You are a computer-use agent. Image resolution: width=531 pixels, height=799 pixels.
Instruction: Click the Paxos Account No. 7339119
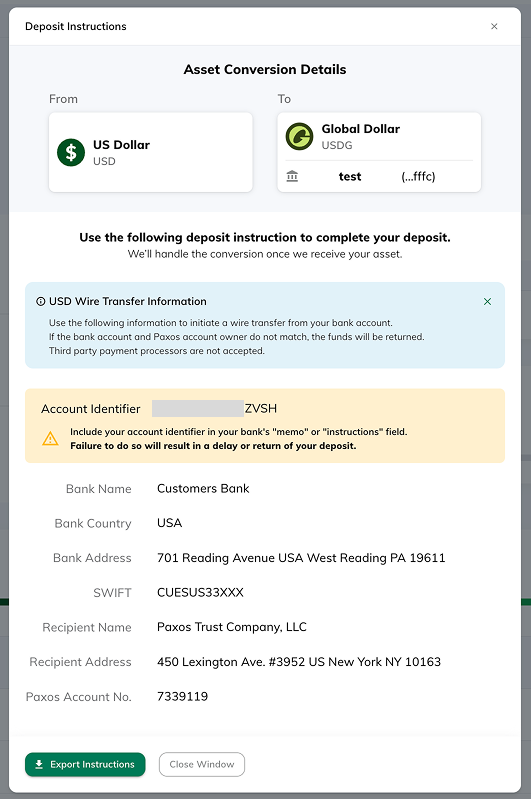click(x=182, y=697)
